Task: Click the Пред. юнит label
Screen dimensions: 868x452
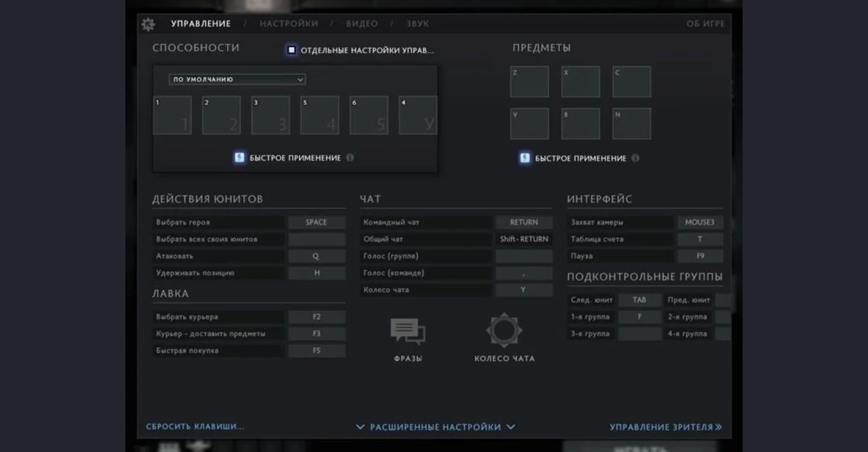Action: [x=689, y=300]
